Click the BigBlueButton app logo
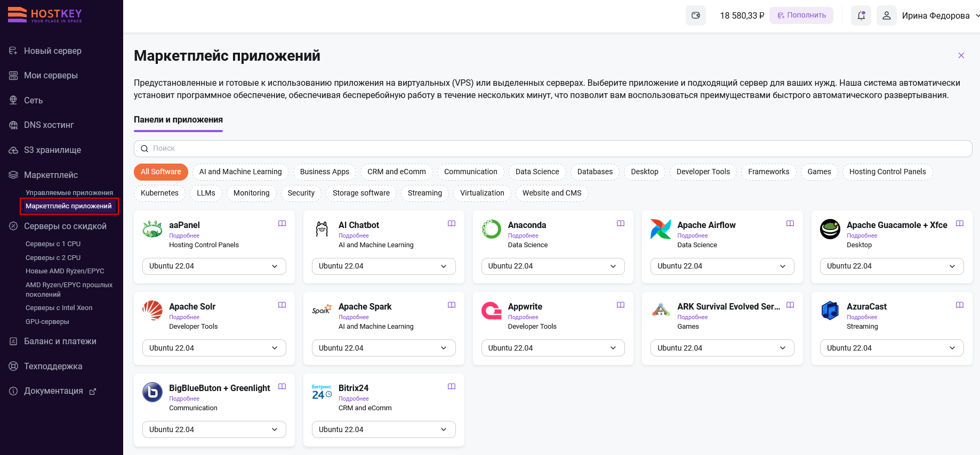This screenshot has height=455, width=980. point(152,392)
